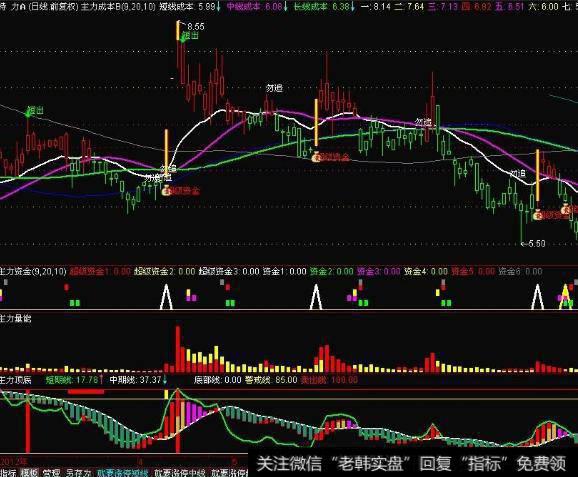Click the middle white triangle spike in 主力资金 panel
Image resolution: width=578 pixels, height=477 pixels.
316,296
